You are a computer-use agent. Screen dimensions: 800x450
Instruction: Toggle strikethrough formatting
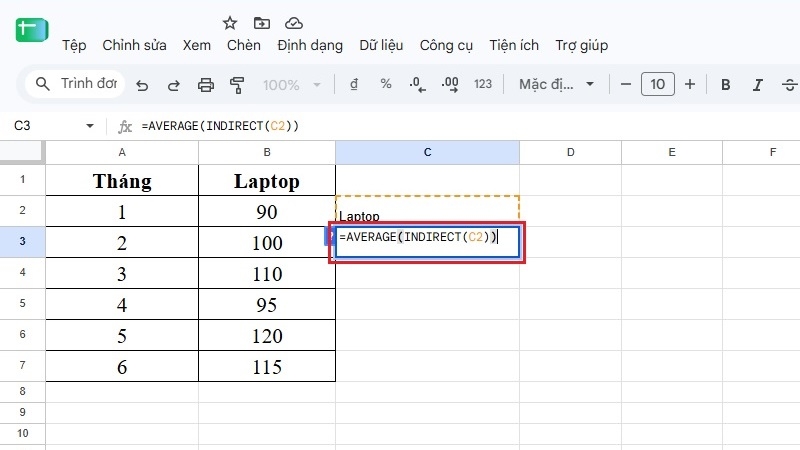(789, 85)
